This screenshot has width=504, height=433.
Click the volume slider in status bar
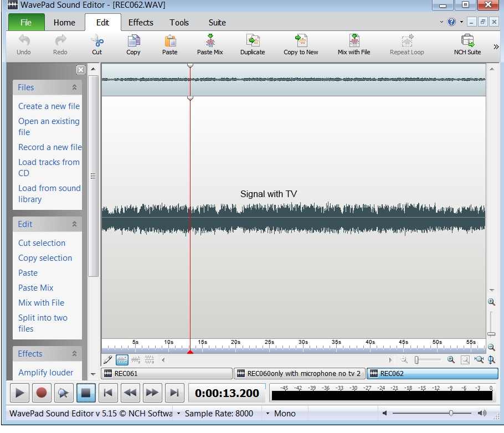(451, 414)
